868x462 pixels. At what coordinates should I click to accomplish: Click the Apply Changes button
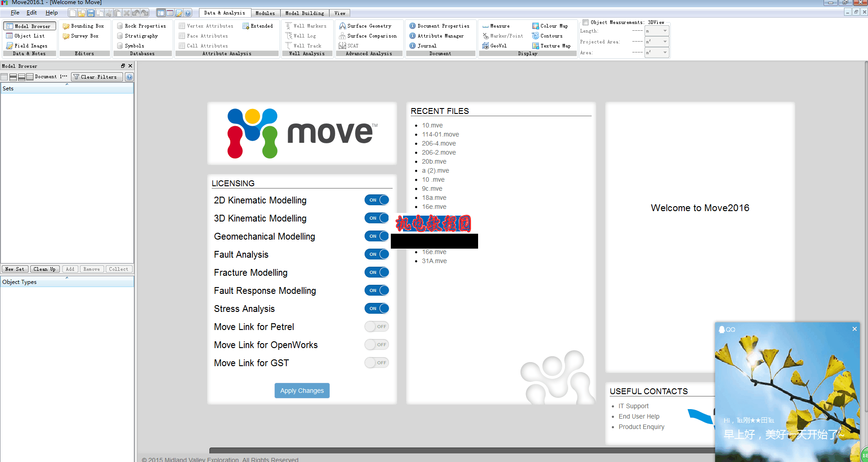302,391
